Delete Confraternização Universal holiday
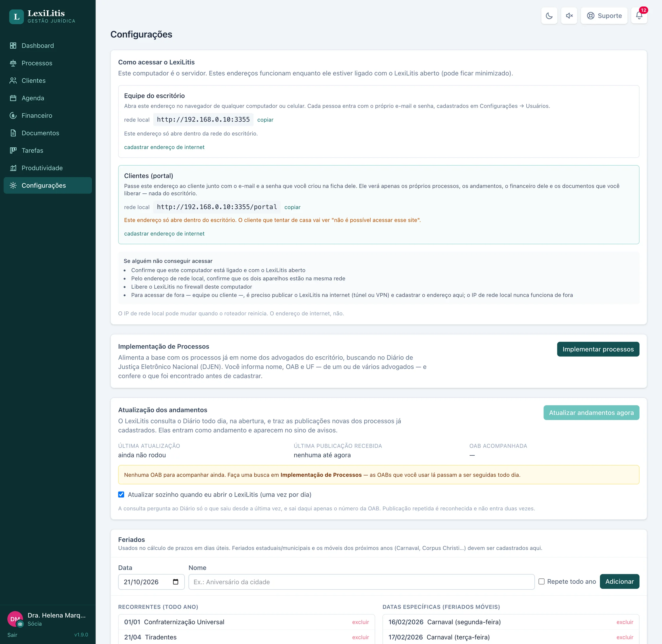The height and width of the screenshot is (644, 662). point(361,622)
